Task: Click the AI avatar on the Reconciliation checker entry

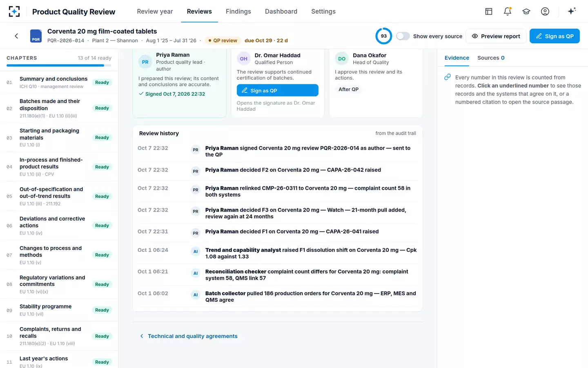Action: (x=196, y=273)
